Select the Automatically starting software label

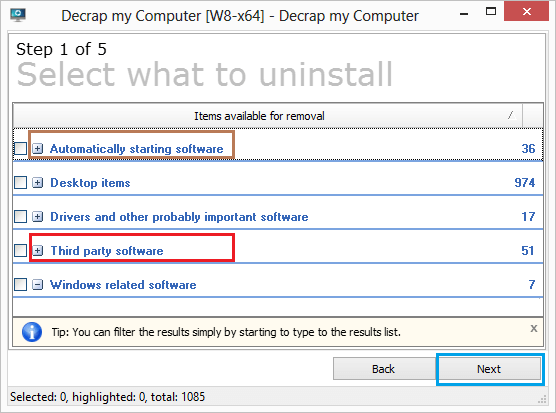(137, 149)
